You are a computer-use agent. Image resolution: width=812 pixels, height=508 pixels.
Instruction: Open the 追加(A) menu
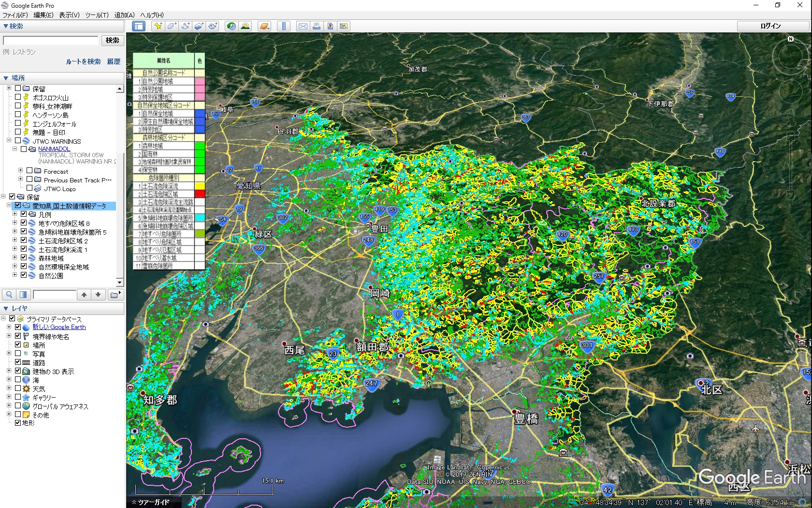(x=124, y=15)
